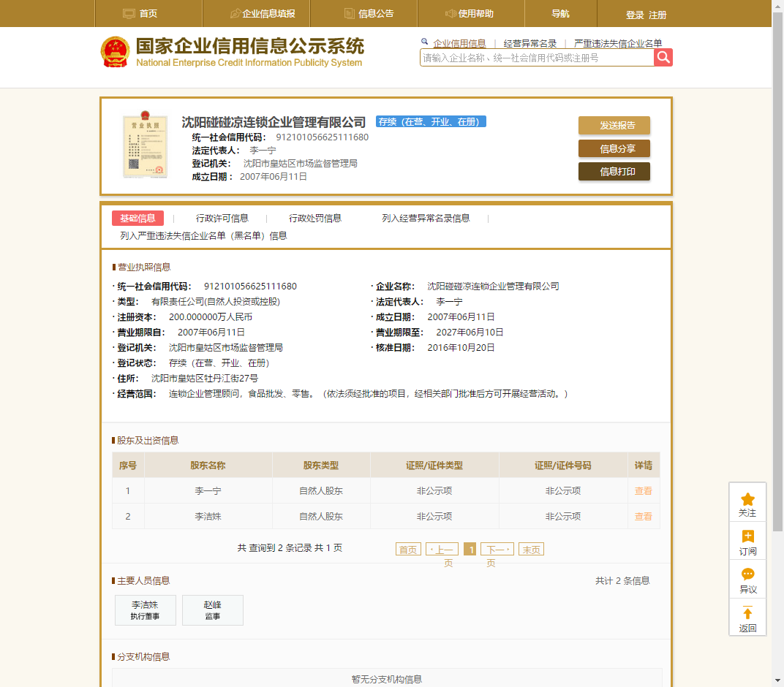The image size is (784, 687).
Task: Click the national emblem logo
Action: click(x=115, y=52)
